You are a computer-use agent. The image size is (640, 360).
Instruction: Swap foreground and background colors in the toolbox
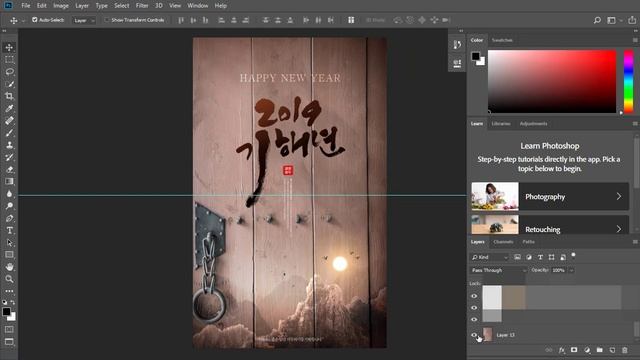pos(13,302)
